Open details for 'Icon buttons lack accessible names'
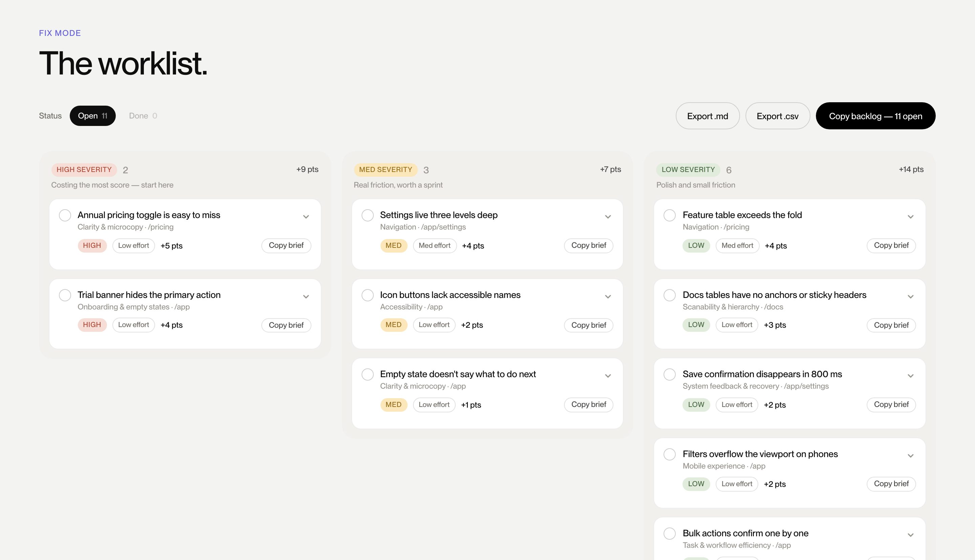This screenshot has height=560, width=975. 608,297
